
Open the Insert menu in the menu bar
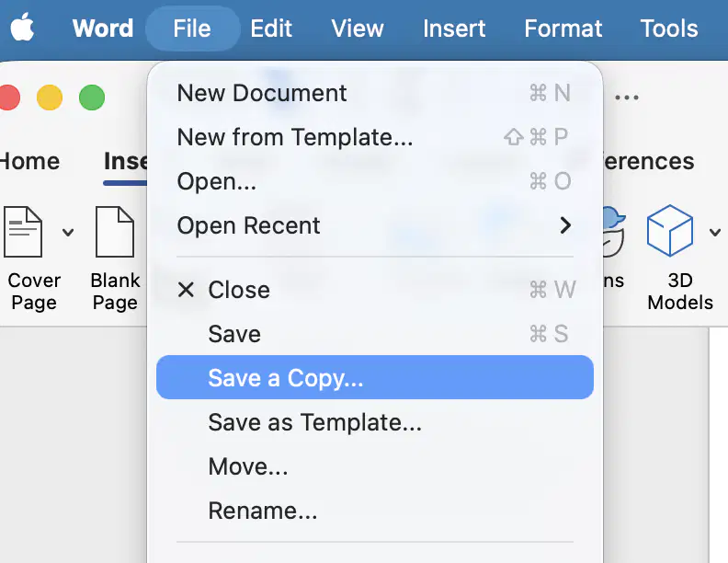pyautogui.click(x=453, y=29)
